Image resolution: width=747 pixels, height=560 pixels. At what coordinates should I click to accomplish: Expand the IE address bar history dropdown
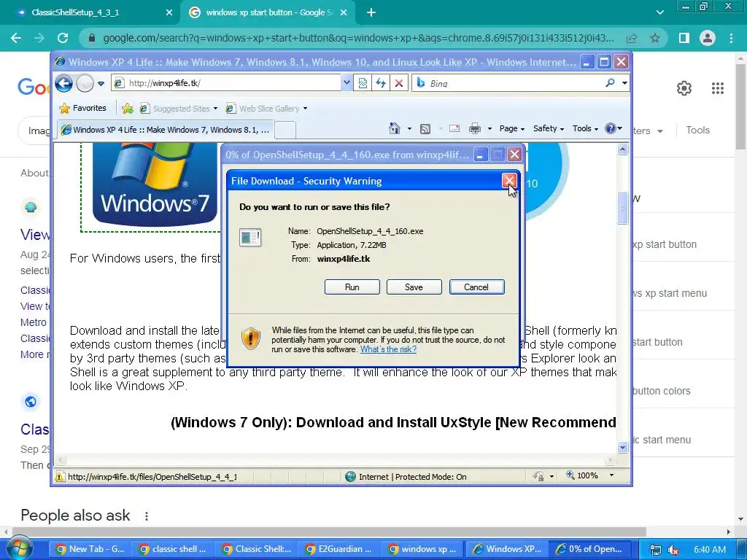[347, 83]
